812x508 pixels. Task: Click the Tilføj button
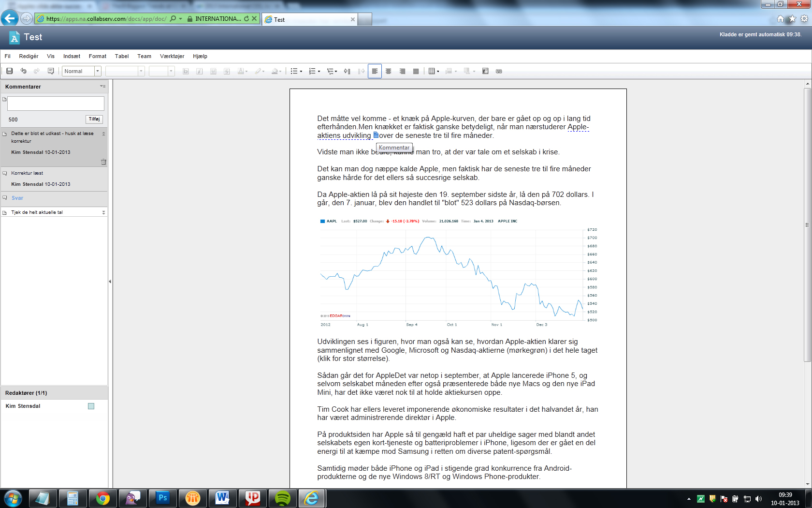pos(94,119)
